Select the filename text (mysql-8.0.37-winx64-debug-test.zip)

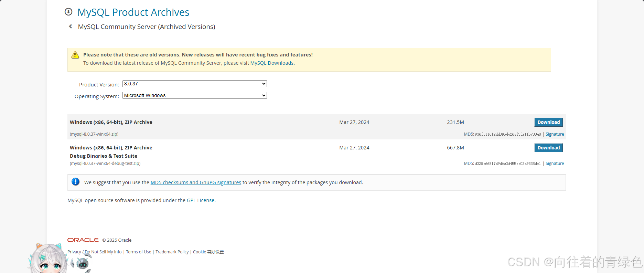tap(105, 164)
